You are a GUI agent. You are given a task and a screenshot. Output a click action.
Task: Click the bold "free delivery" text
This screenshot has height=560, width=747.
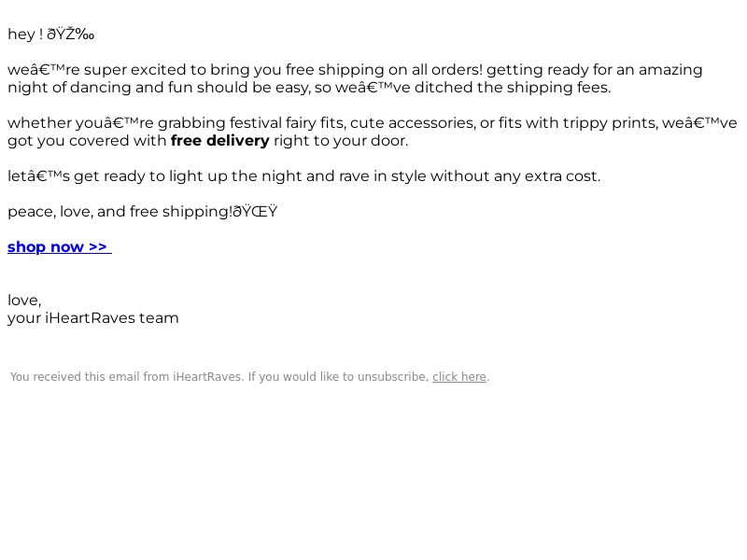[x=220, y=141]
